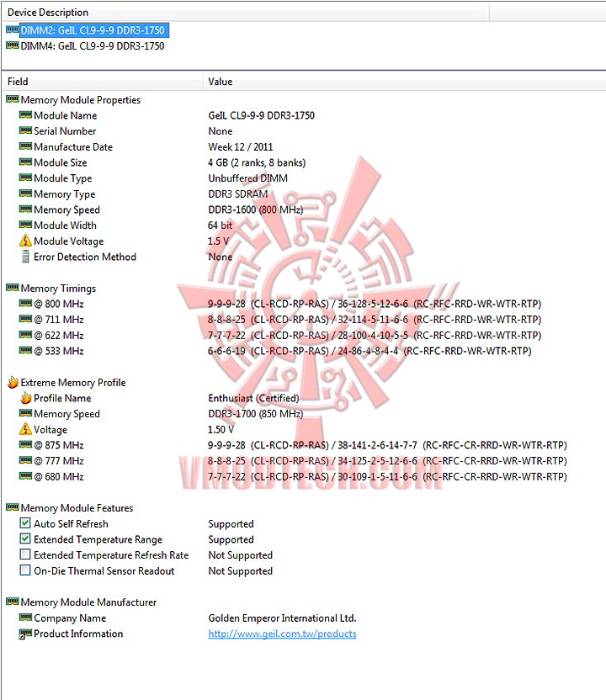Select DIMM4 GeIL CL9-9-9 DDR3-1750 device
This screenshot has height=700, width=606.
click(93, 46)
